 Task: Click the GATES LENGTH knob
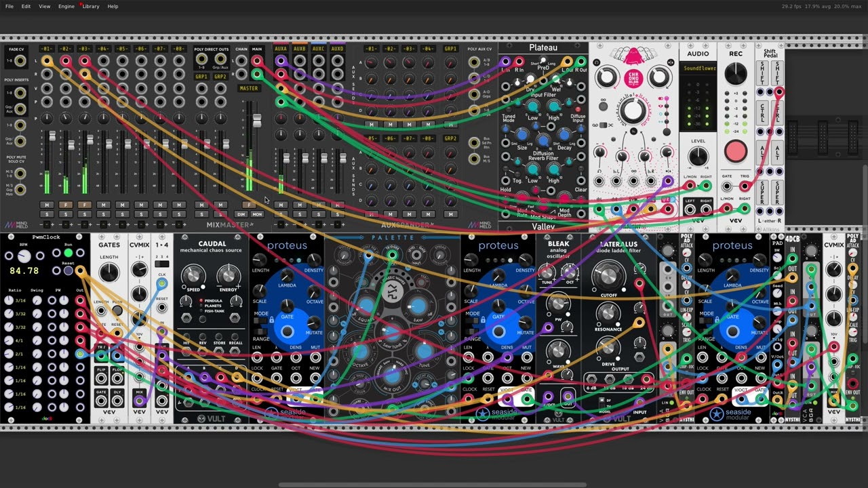108,273
